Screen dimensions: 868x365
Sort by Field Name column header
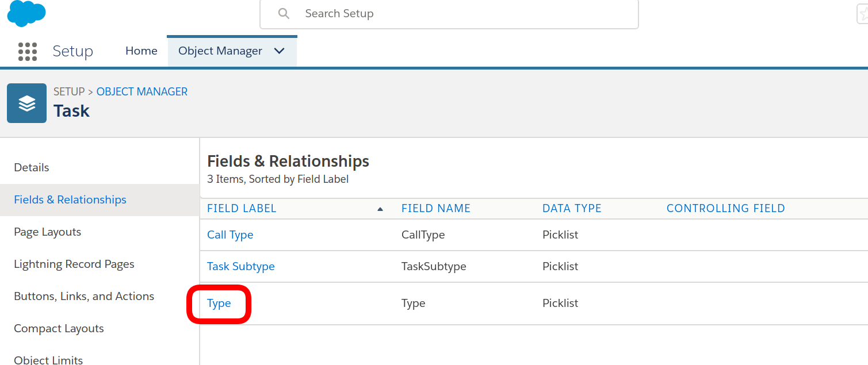[435, 209]
